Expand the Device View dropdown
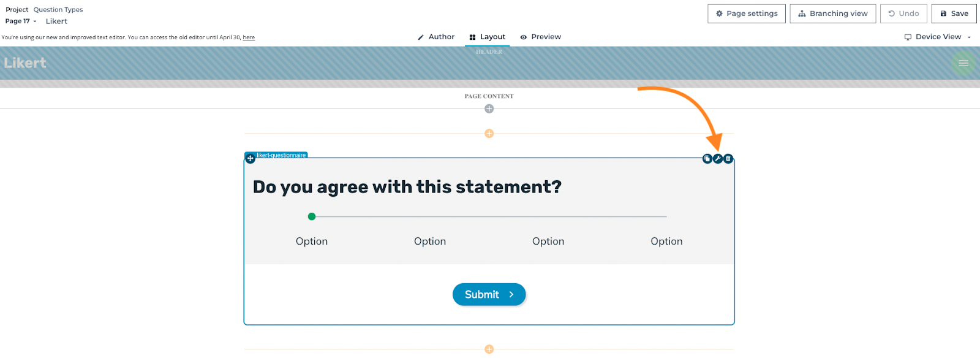The image size is (980, 358). point(938,37)
